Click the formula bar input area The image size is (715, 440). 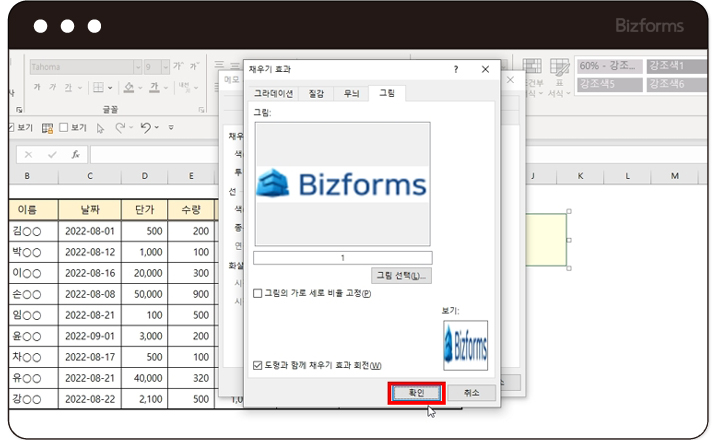click(154, 155)
